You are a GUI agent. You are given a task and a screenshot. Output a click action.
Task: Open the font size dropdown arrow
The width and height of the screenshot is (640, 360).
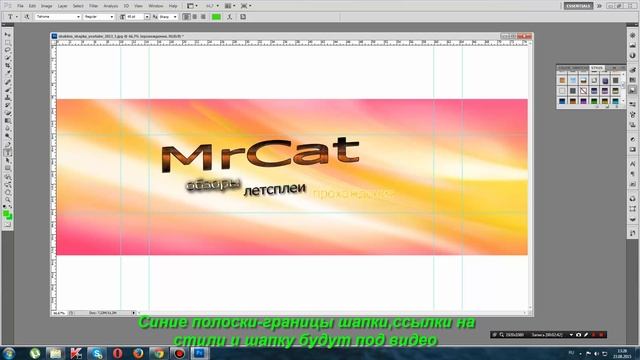coord(147,17)
